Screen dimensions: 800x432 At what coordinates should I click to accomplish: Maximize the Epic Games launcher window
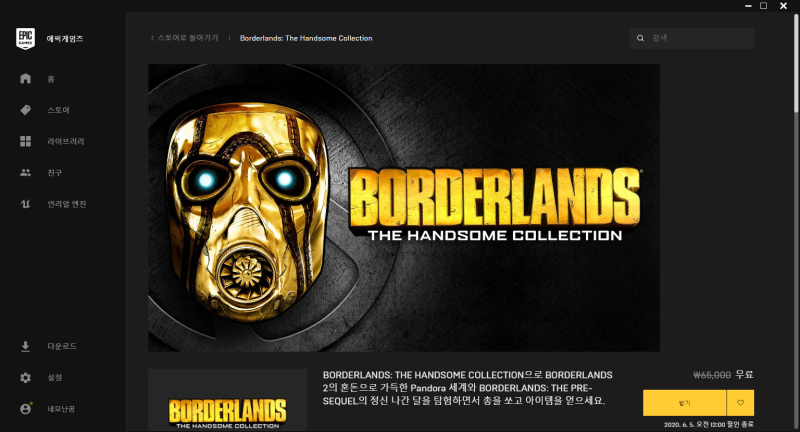(764, 6)
